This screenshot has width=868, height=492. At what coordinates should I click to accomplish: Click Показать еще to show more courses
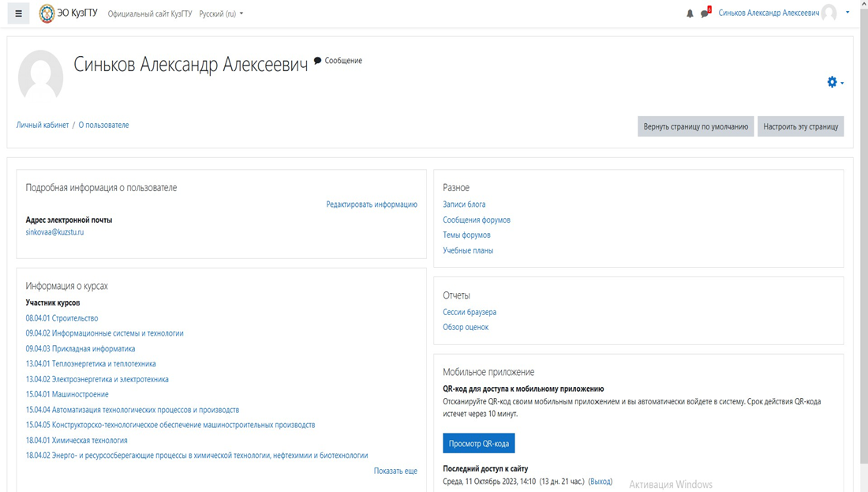pos(395,471)
